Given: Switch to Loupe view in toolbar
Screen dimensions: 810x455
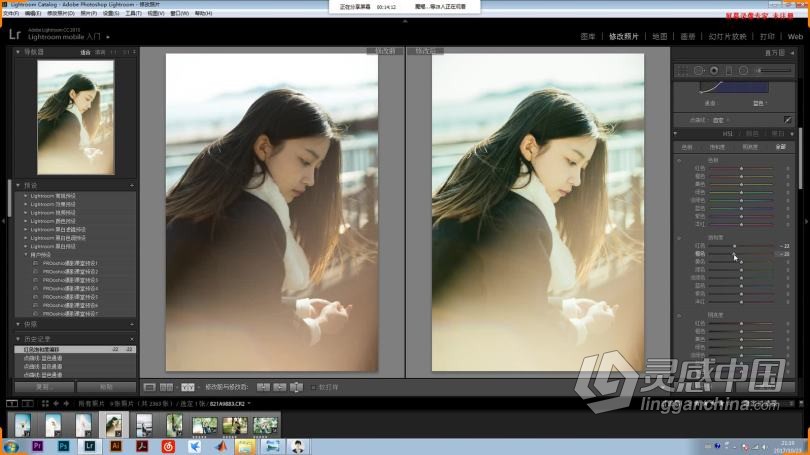Looking at the screenshot, I should (x=149, y=387).
